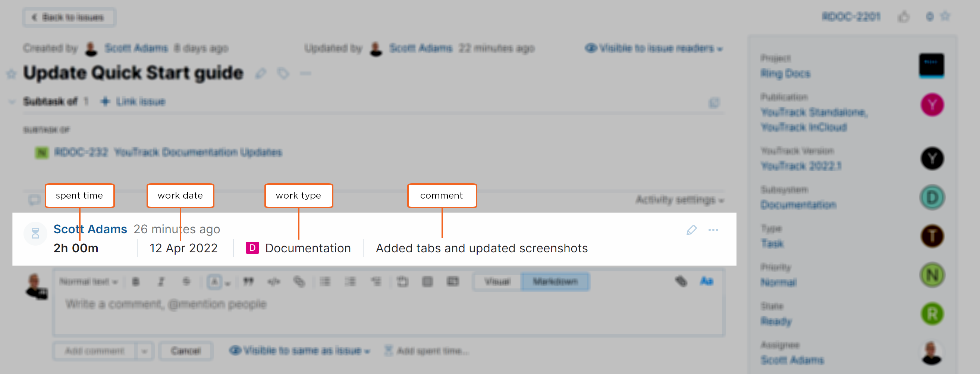Expand Normal text style dropdown

click(88, 282)
